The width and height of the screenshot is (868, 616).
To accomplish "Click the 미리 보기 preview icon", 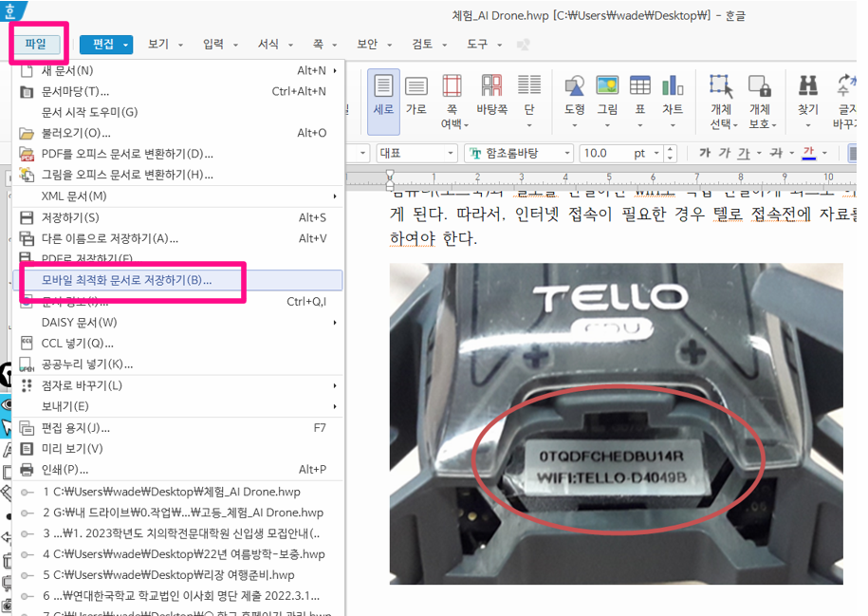I will click(x=26, y=449).
